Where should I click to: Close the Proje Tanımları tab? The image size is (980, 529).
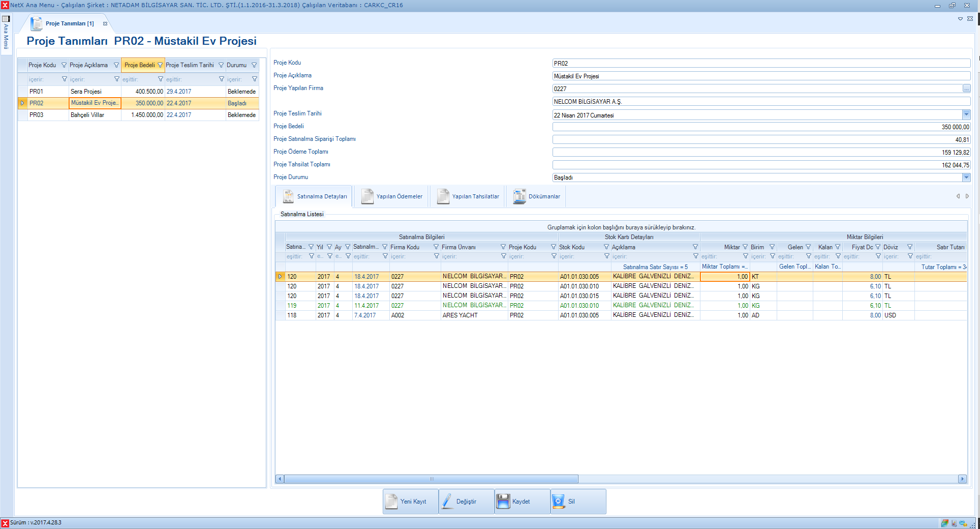click(x=105, y=23)
